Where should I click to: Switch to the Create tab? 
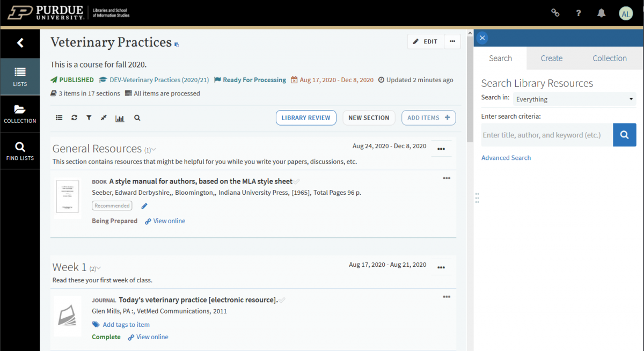click(551, 58)
